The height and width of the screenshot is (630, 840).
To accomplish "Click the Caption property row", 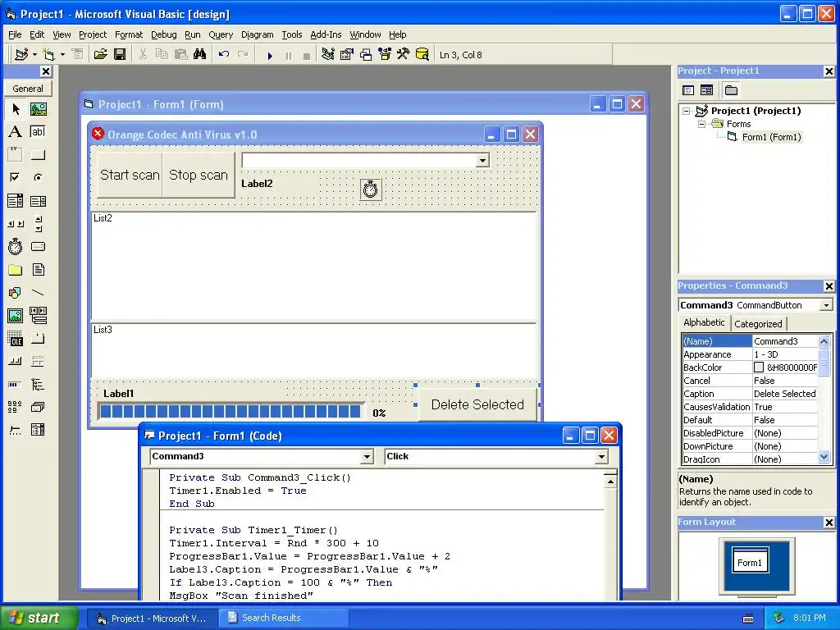I will click(750, 394).
